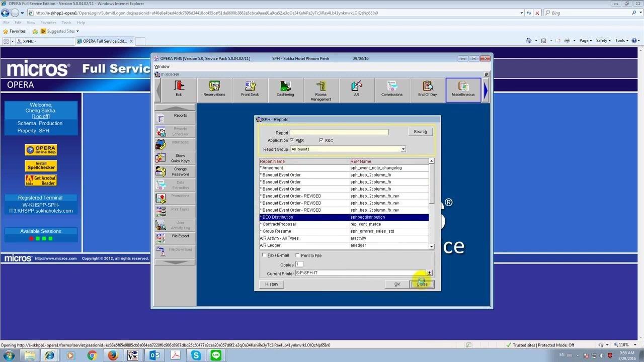Viewport: 644px width, 362px height.
Task: Open Reports in the Miscellaneous sidebar
Action: 175,118
